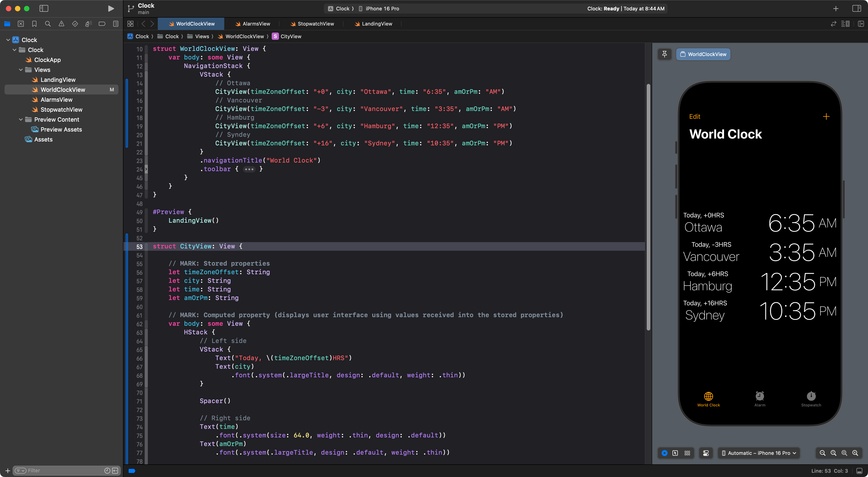Toggle the inspector panel on right
Image resolution: width=868 pixels, height=477 pixels.
click(856, 8)
